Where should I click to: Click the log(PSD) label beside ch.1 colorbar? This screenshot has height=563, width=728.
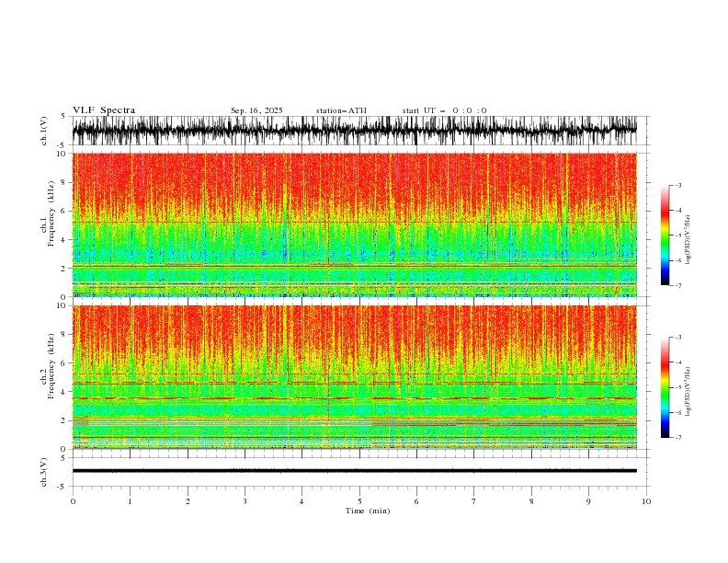[688, 240]
